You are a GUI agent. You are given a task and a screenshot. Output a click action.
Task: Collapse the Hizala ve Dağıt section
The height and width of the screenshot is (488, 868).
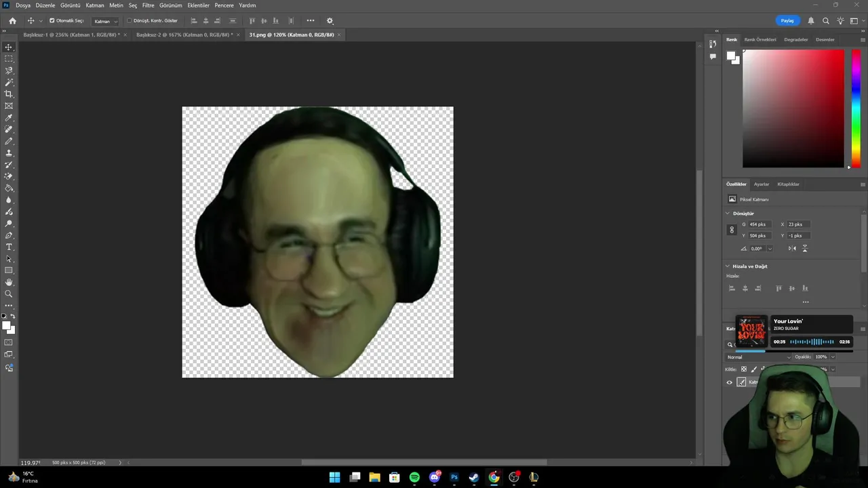point(728,266)
